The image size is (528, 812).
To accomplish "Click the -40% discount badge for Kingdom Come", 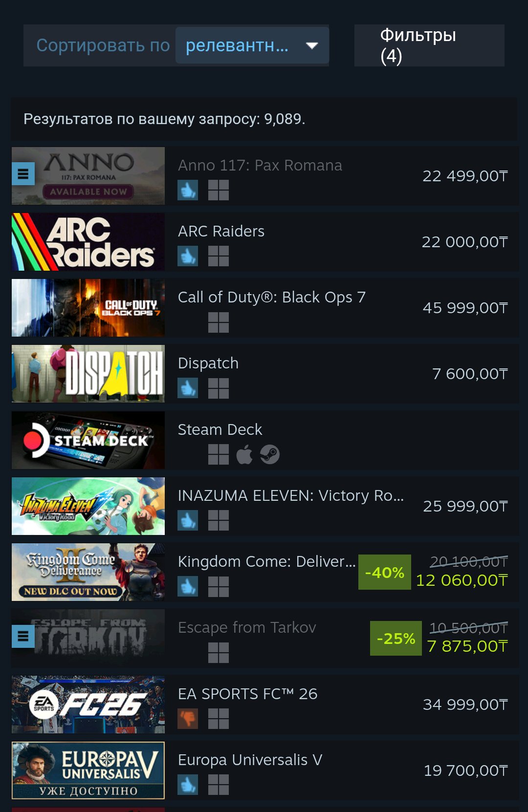I will pos(385,572).
